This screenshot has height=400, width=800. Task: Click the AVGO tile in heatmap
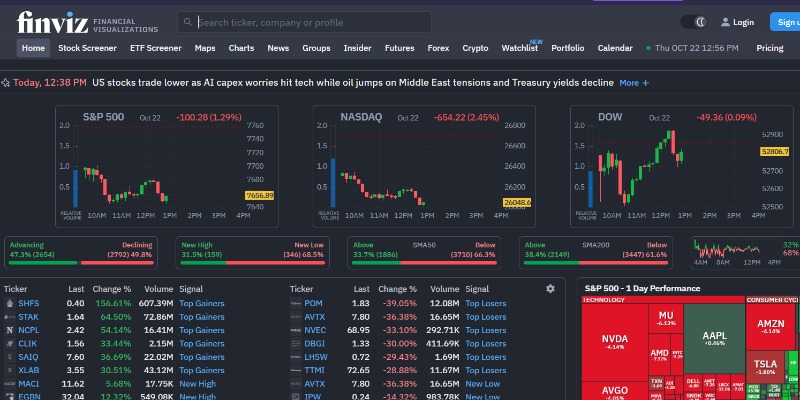615,392
